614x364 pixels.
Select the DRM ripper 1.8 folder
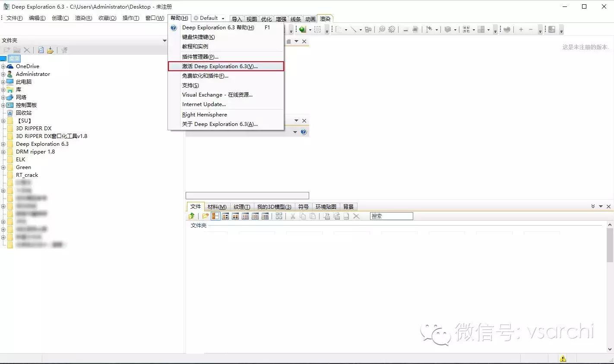pyautogui.click(x=35, y=152)
